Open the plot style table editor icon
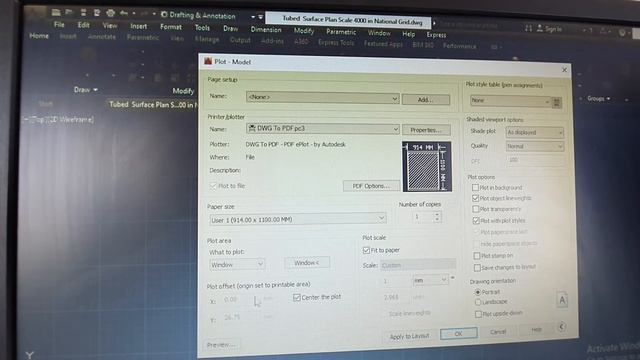The image size is (640, 360). pos(556,102)
